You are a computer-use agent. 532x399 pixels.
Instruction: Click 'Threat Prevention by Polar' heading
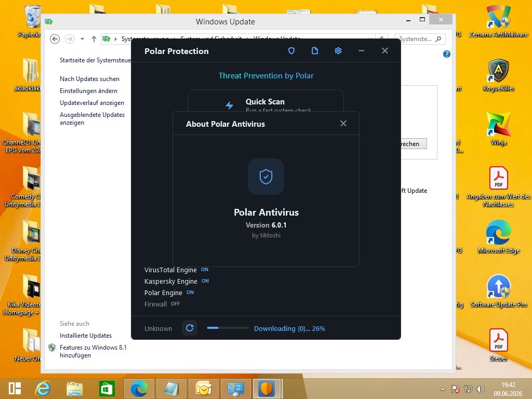[266, 76]
